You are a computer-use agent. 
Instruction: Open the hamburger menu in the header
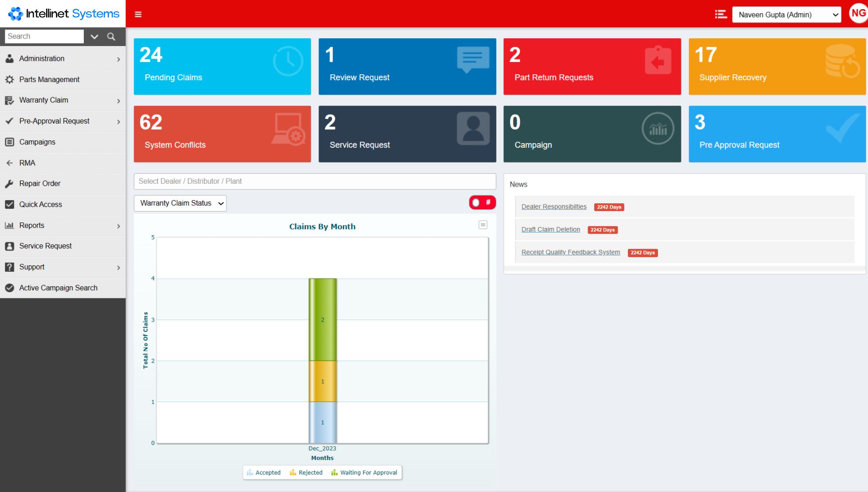tap(138, 14)
